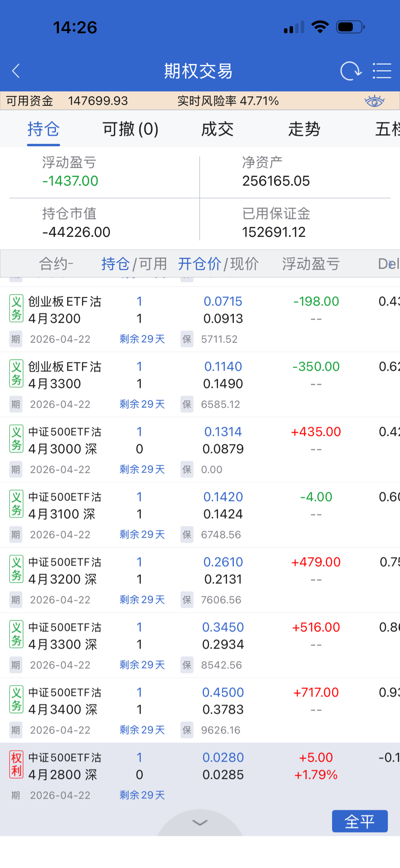
Task: Tap the 义务 badge for 创业板ETF沽 4月3200
Action: (16, 308)
